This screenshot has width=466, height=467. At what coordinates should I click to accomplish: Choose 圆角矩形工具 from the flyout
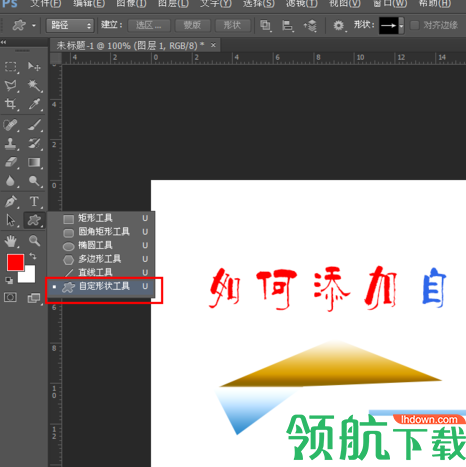click(101, 232)
